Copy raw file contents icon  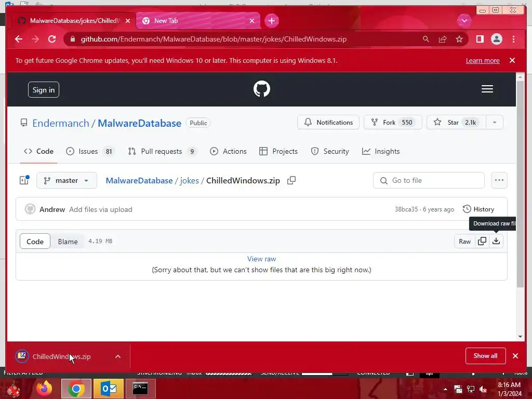click(482, 241)
